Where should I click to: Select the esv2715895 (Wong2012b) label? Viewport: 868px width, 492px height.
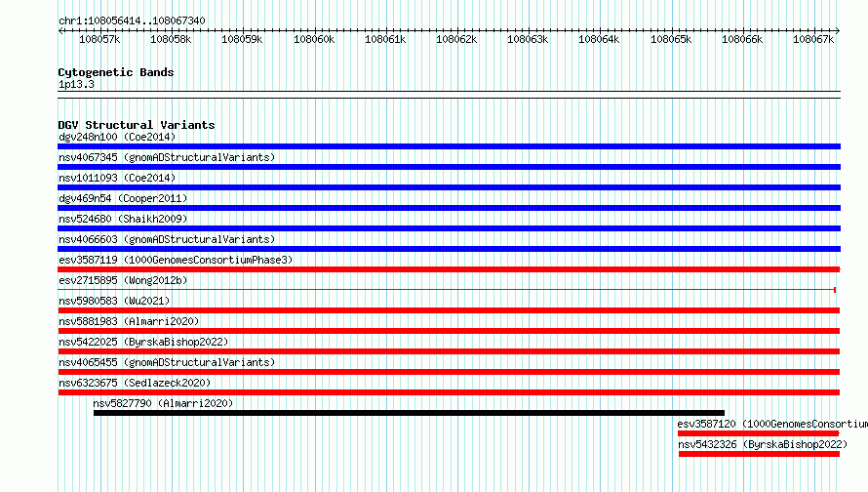tap(123, 280)
